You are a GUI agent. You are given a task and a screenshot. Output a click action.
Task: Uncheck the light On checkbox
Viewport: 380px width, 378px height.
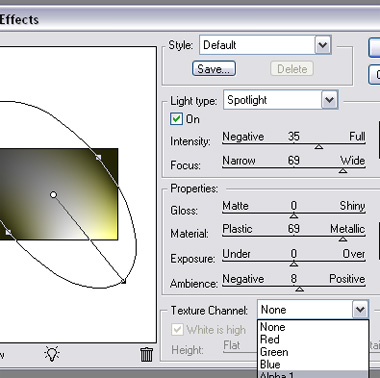[x=176, y=119]
